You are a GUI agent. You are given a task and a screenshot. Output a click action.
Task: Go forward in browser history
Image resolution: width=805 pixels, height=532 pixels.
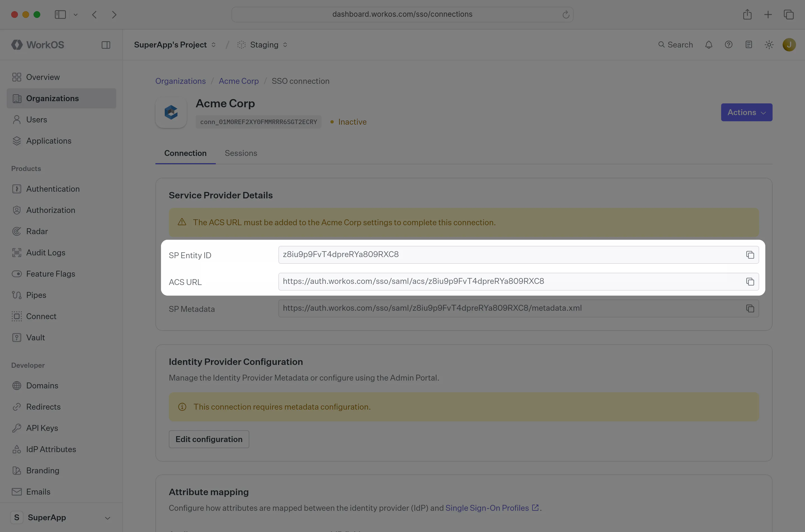coord(114,15)
